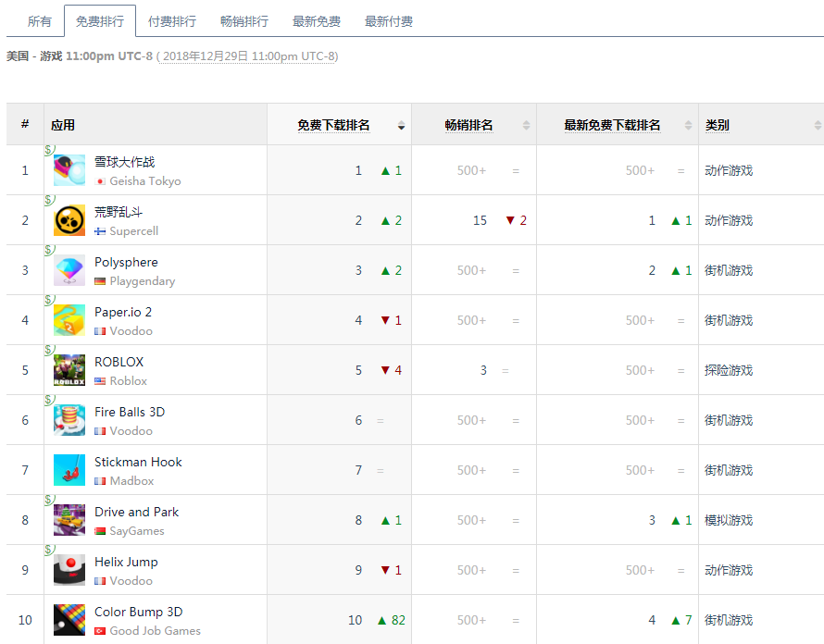Sort the 最新免费下载排名 column
The height and width of the screenshot is (644, 824).
click(688, 126)
